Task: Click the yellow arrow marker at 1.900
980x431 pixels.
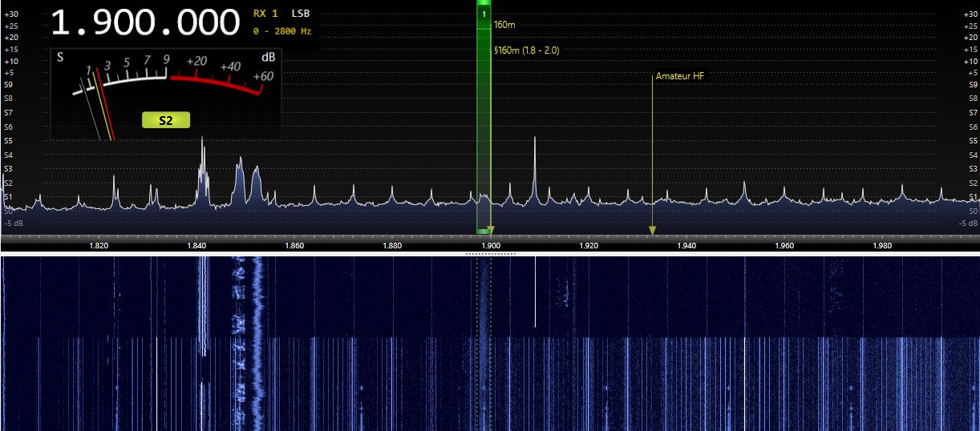Action: pos(491,231)
